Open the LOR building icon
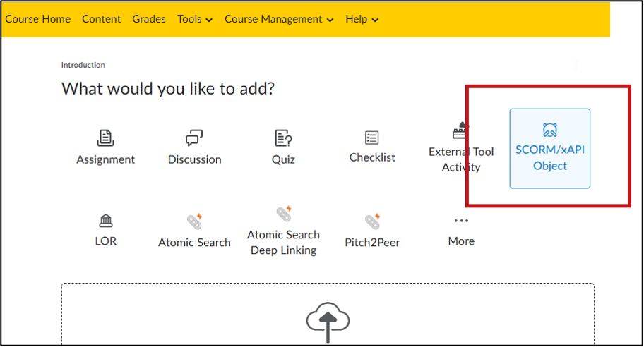644x347 pixels. 105,221
